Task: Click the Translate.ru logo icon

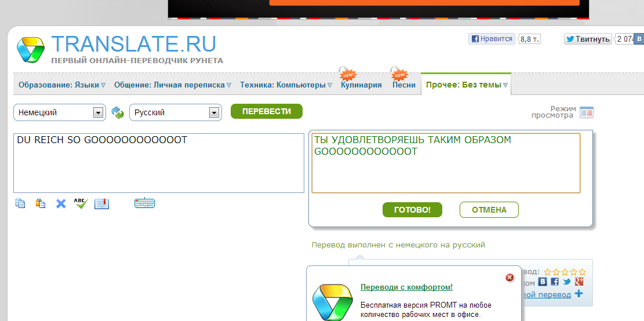Action: tap(30, 50)
